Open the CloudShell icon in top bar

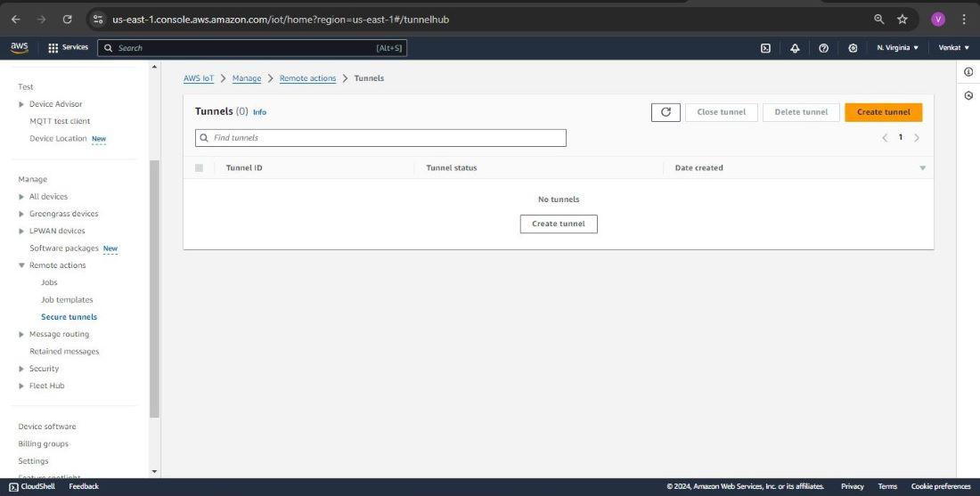click(765, 48)
